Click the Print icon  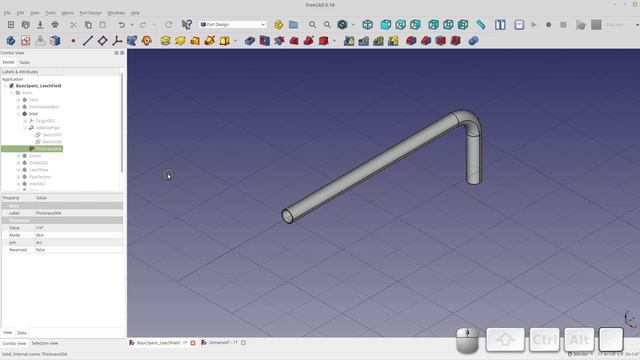click(x=55, y=24)
